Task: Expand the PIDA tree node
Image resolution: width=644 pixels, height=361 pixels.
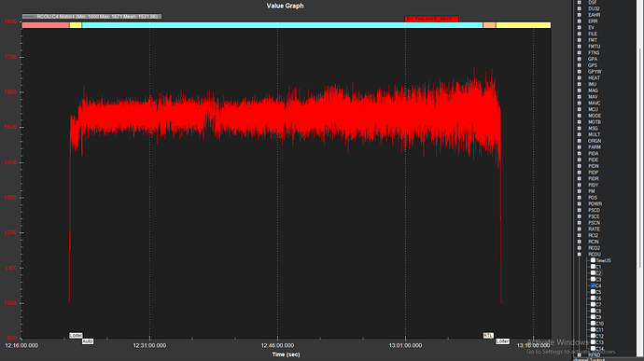Action: (x=579, y=154)
